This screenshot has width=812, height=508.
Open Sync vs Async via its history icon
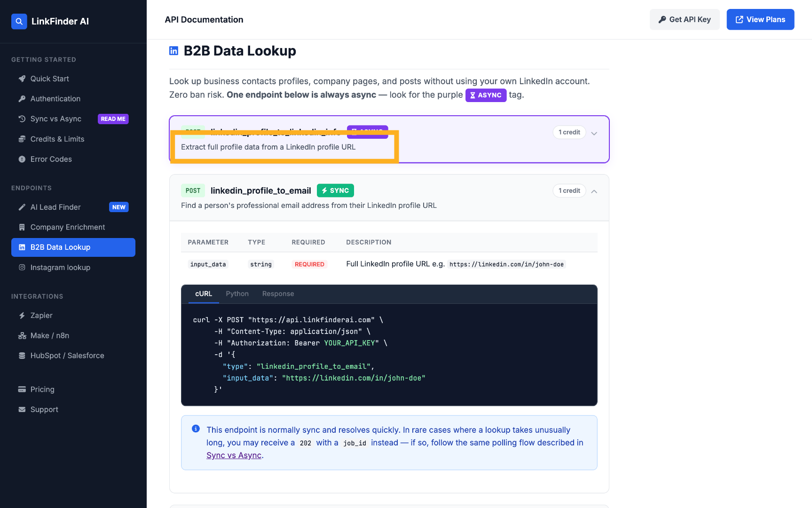tap(22, 119)
